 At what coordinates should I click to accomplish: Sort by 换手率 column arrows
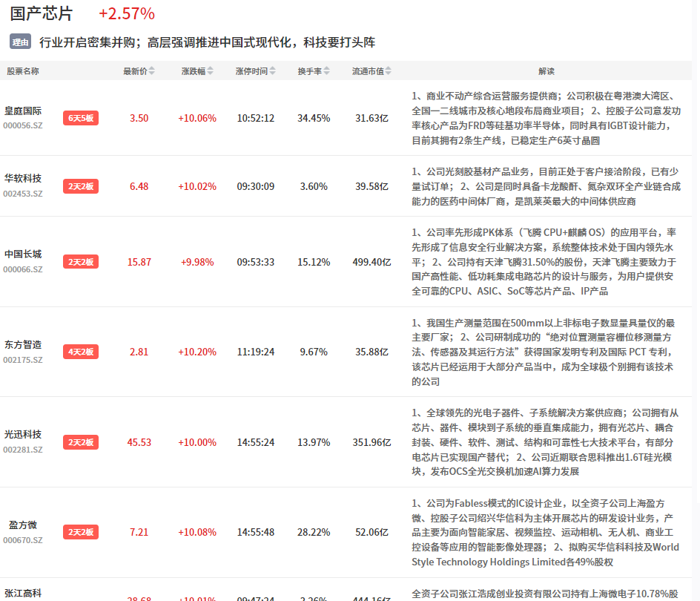pyautogui.click(x=327, y=71)
